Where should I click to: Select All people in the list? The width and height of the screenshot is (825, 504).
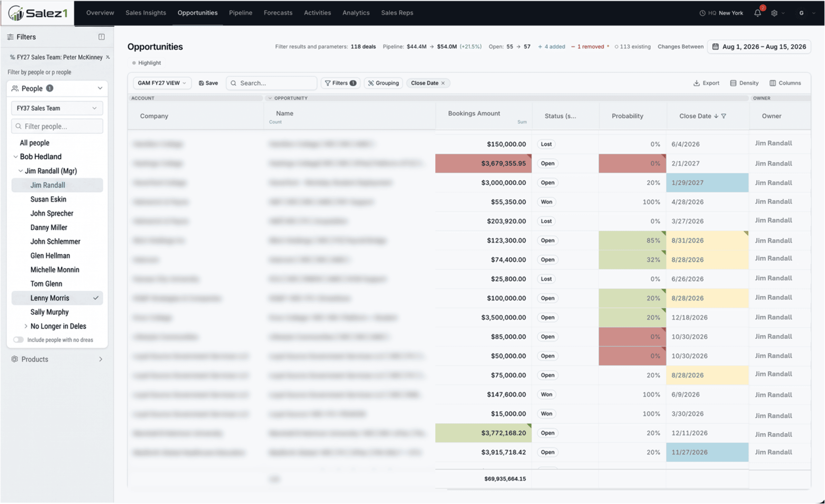click(x=34, y=143)
